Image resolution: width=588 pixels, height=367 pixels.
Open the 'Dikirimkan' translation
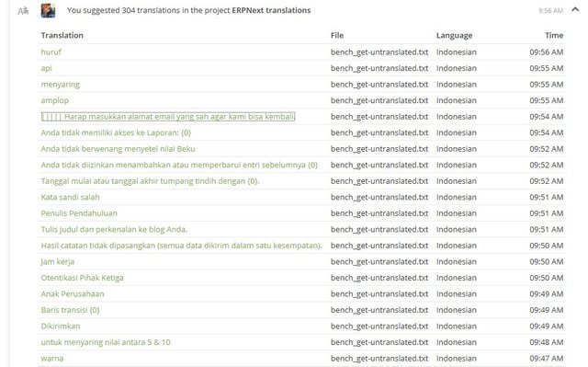pos(61,327)
